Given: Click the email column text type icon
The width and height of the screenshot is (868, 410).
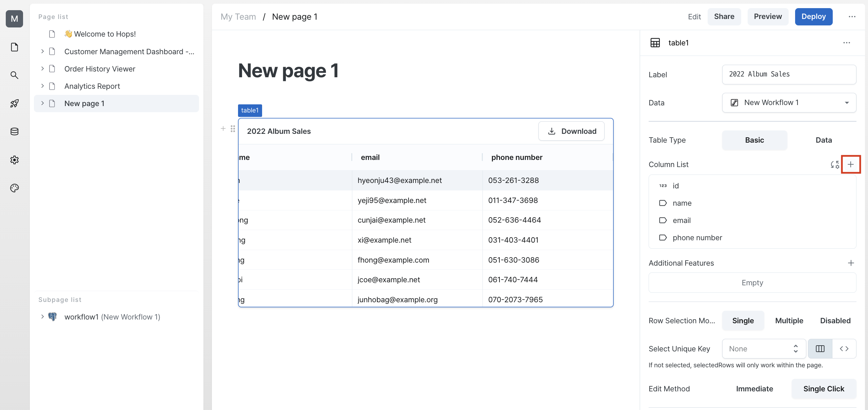Looking at the screenshot, I should pos(663,220).
